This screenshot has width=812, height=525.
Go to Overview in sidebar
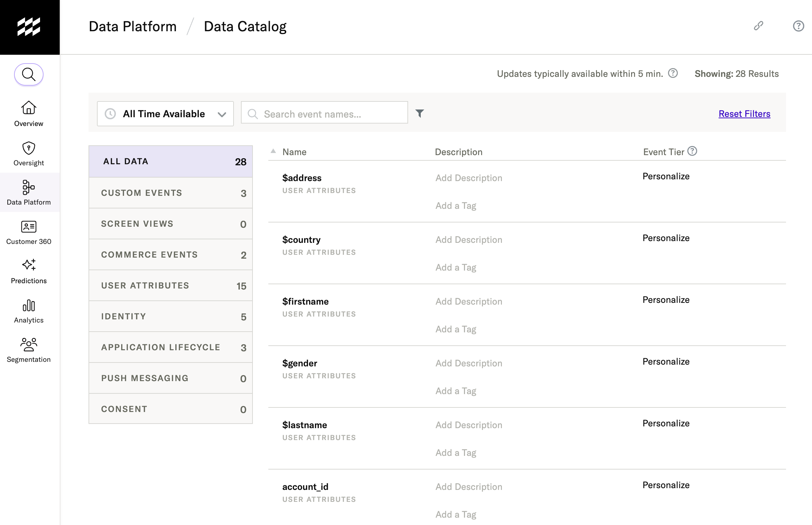point(29,114)
